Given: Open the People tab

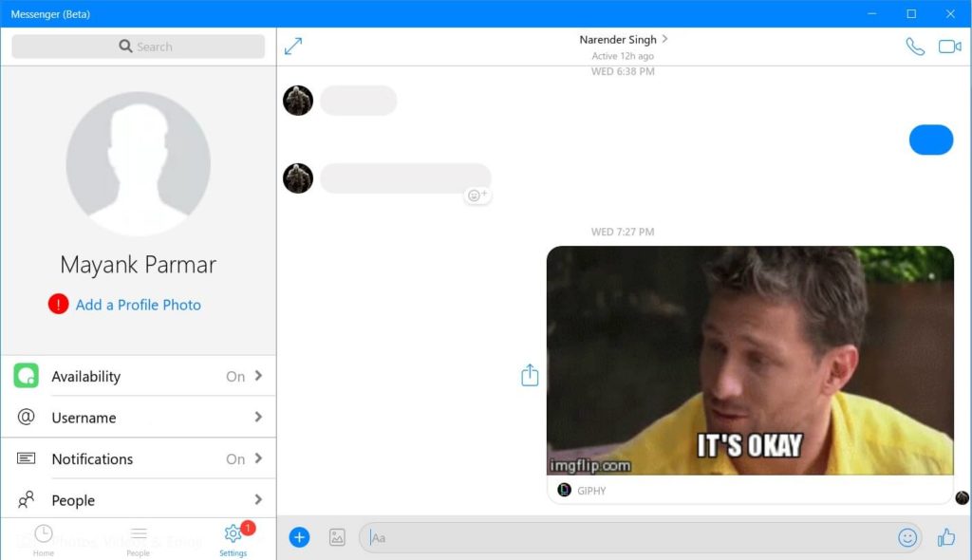Looking at the screenshot, I should click(x=138, y=534).
